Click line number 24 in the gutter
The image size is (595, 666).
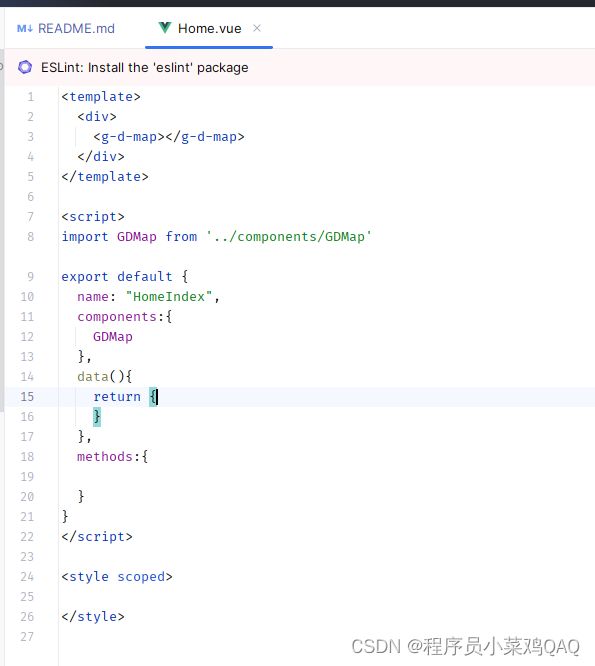pos(27,576)
